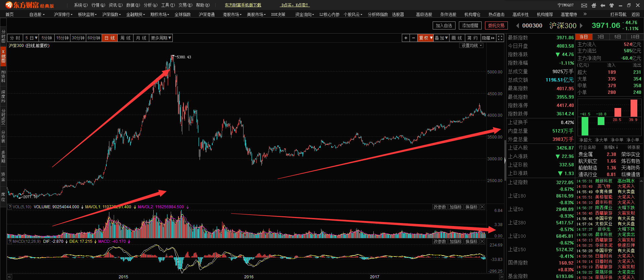Image resolution: width=644 pixels, height=280 pixels.
Task: Click the home icon in title bar
Action: click(594, 5)
